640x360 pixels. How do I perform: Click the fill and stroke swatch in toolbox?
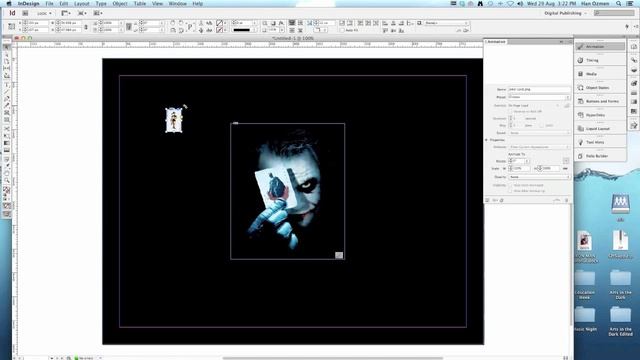[7, 191]
